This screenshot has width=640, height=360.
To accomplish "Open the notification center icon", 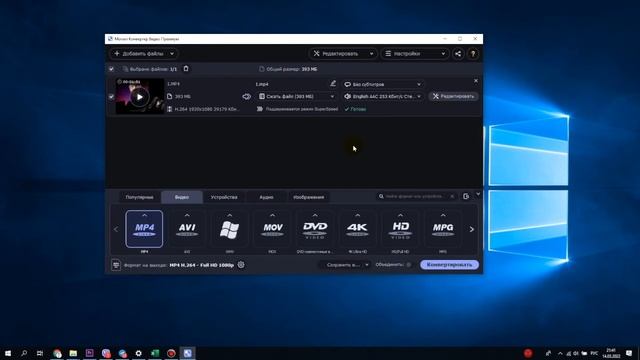I will click(629, 353).
